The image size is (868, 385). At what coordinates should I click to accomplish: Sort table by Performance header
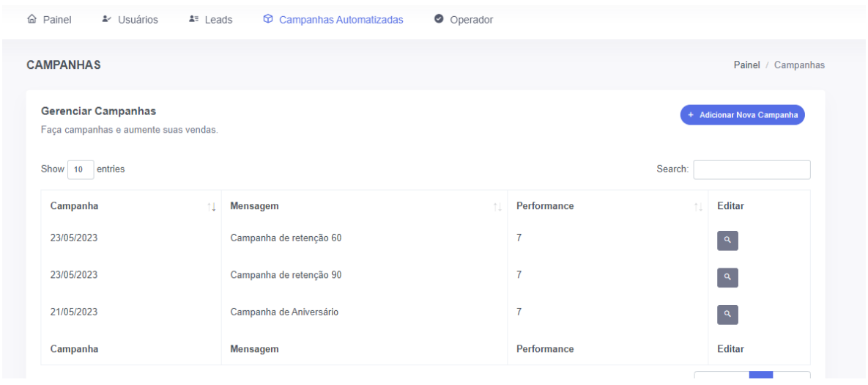pyautogui.click(x=545, y=207)
